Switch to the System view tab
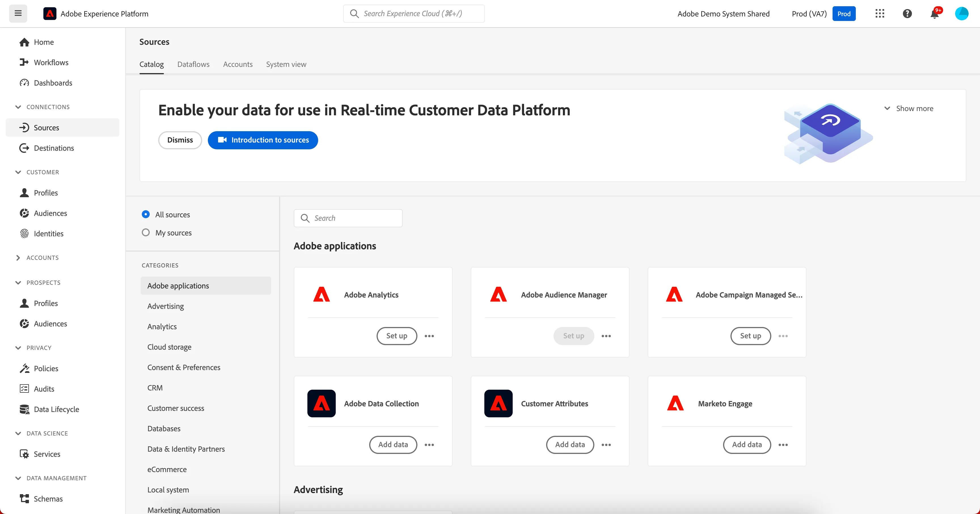 pyautogui.click(x=286, y=64)
